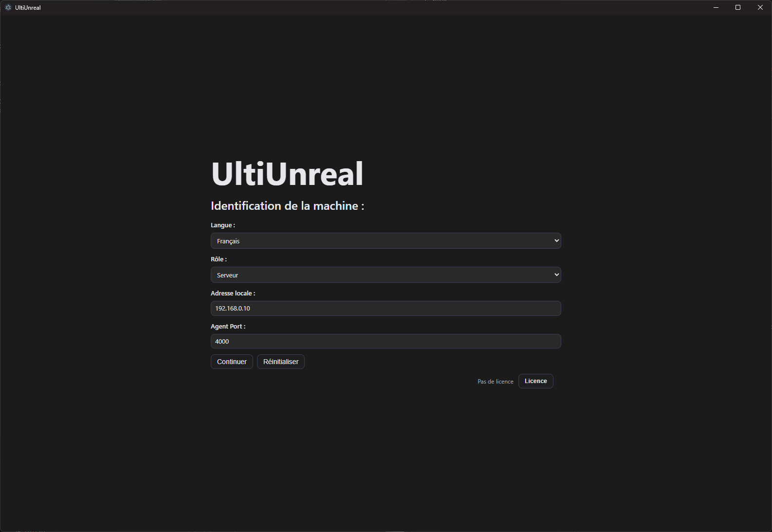Close the UltiUnreal window
The height and width of the screenshot is (532, 772).
tap(760, 7)
